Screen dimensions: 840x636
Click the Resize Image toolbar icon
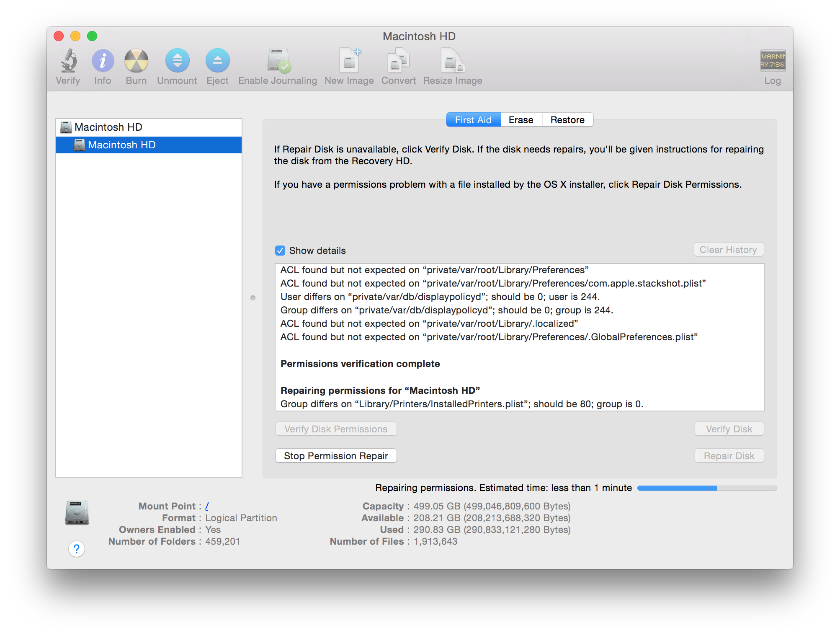click(x=452, y=61)
